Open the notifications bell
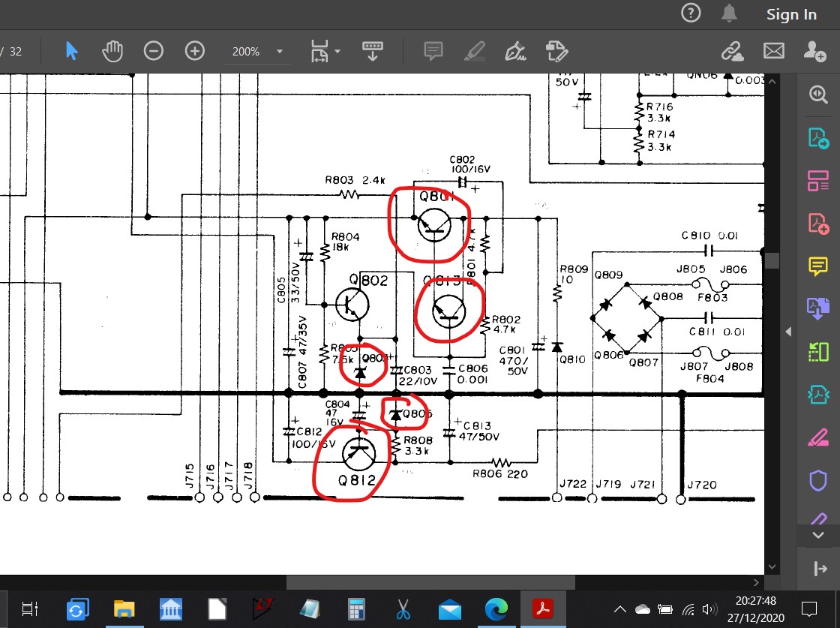840x628 pixels. click(x=729, y=14)
